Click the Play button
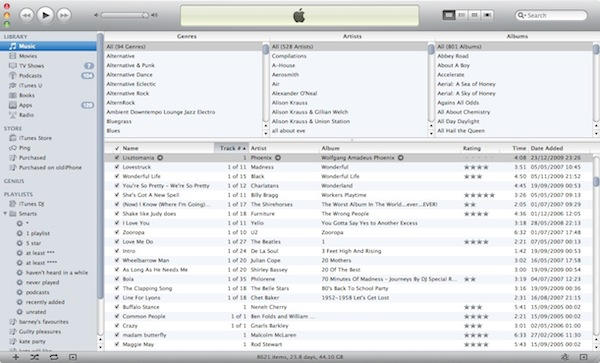 tap(45, 15)
